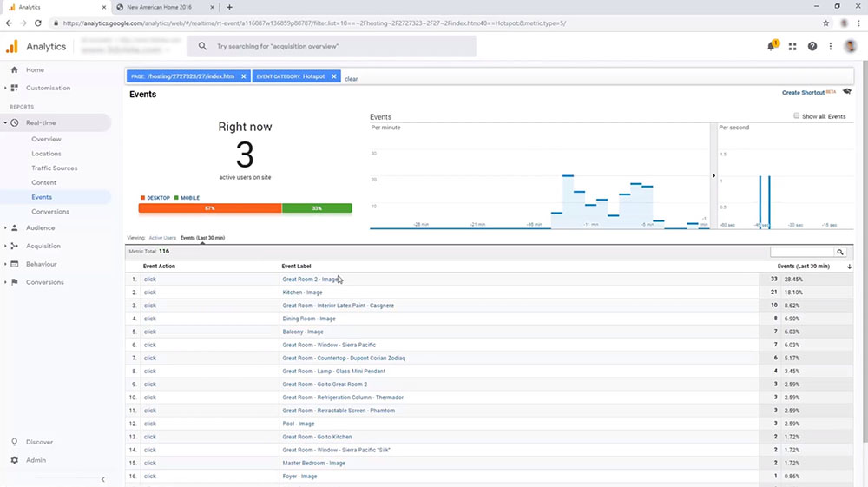
Task: Open the Great Room 2 - Image event label
Action: [x=310, y=279]
